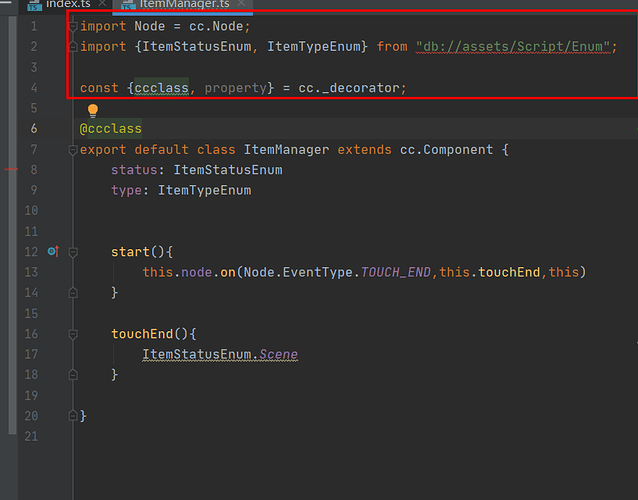Close the index.ts tab
The height and width of the screenshot is (500, 638).
pyautogui.click(x=102, y=3)
